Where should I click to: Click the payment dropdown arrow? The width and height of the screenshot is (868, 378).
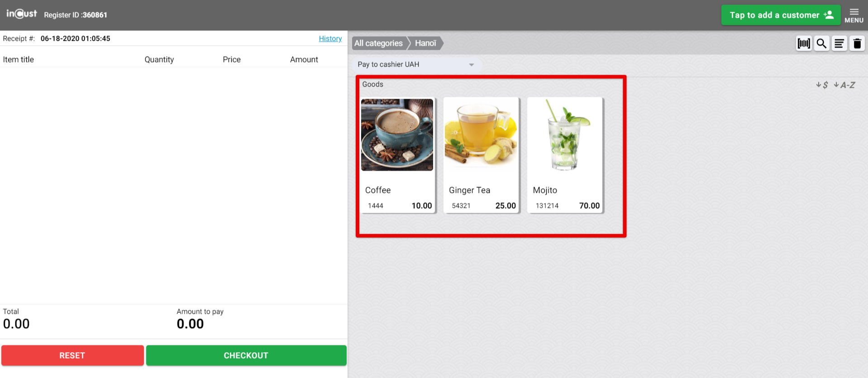[x=472, y=65]
